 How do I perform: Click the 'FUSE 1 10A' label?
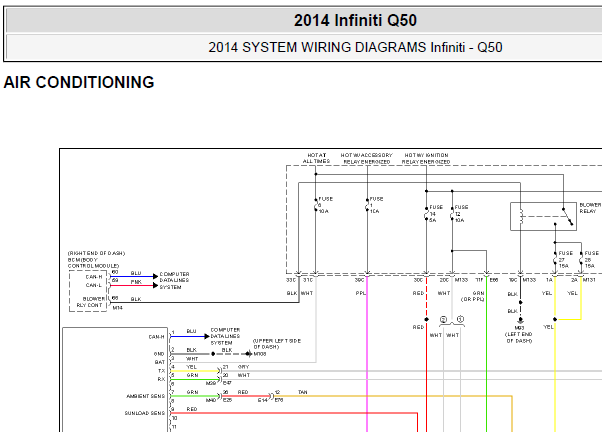tap(376, 205)
